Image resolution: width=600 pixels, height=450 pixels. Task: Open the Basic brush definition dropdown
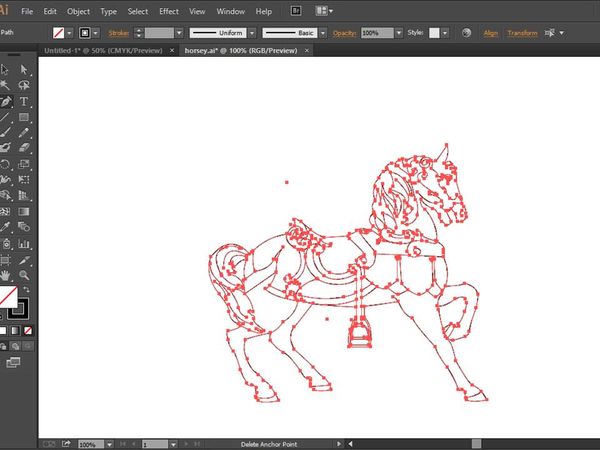click(x=323, y=33)
